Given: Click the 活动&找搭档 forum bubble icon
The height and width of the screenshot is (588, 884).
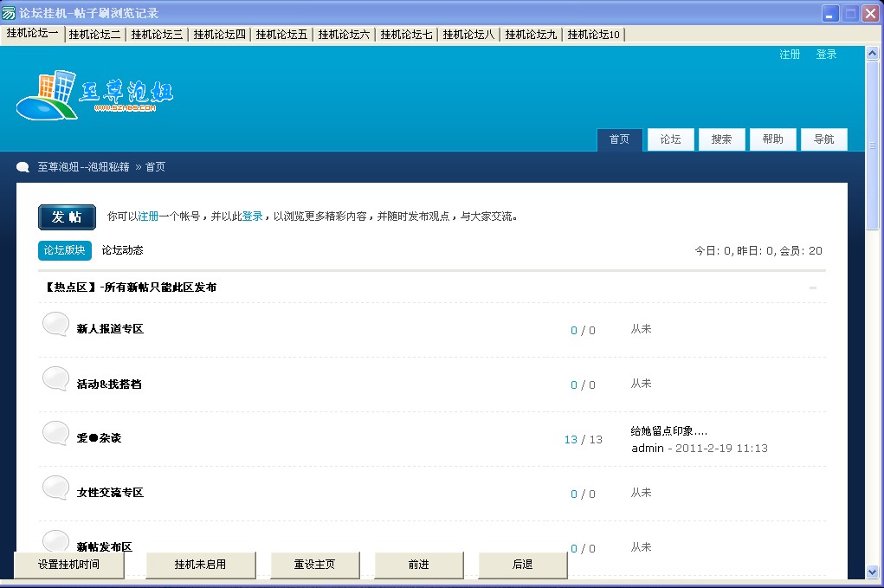Looking at the screenshot, I should [56, 379].
